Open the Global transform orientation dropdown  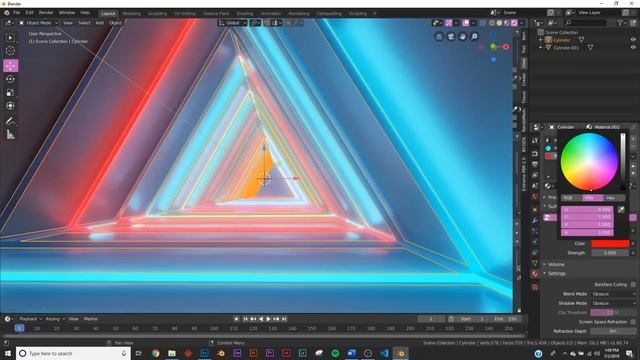point(233,23)
